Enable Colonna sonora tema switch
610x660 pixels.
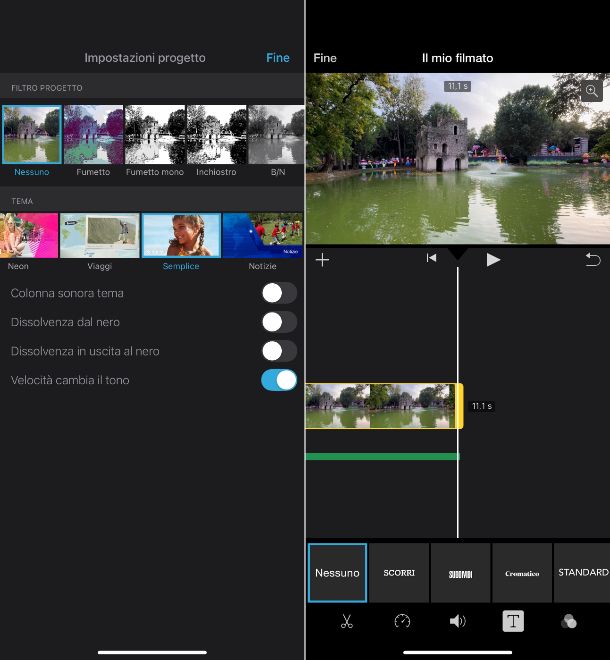278,293
